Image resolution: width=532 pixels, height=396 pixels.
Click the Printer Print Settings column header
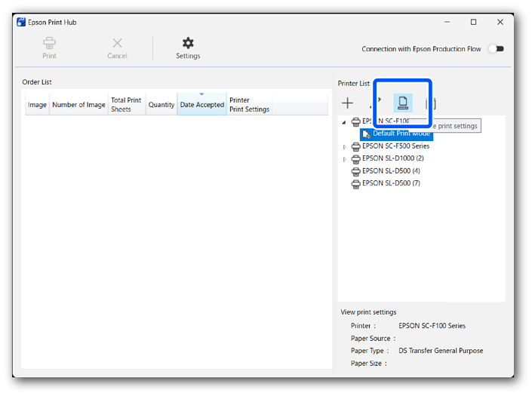tap(249, 105)
